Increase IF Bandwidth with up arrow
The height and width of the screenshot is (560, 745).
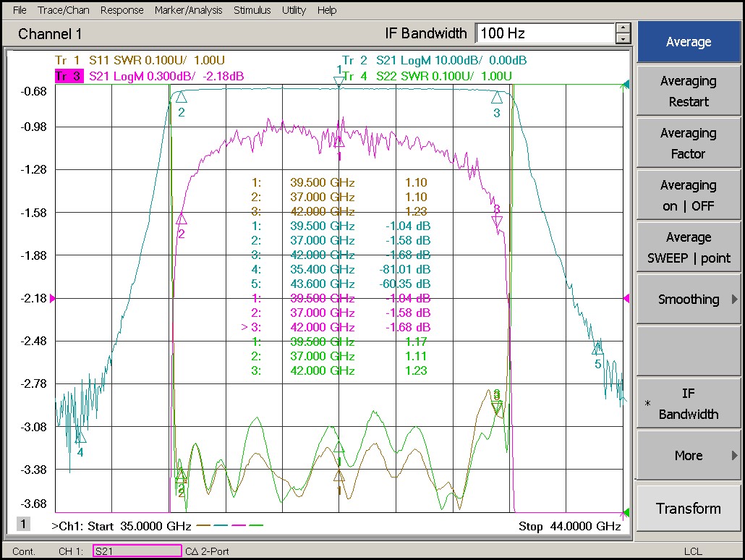tap(623, 28)
